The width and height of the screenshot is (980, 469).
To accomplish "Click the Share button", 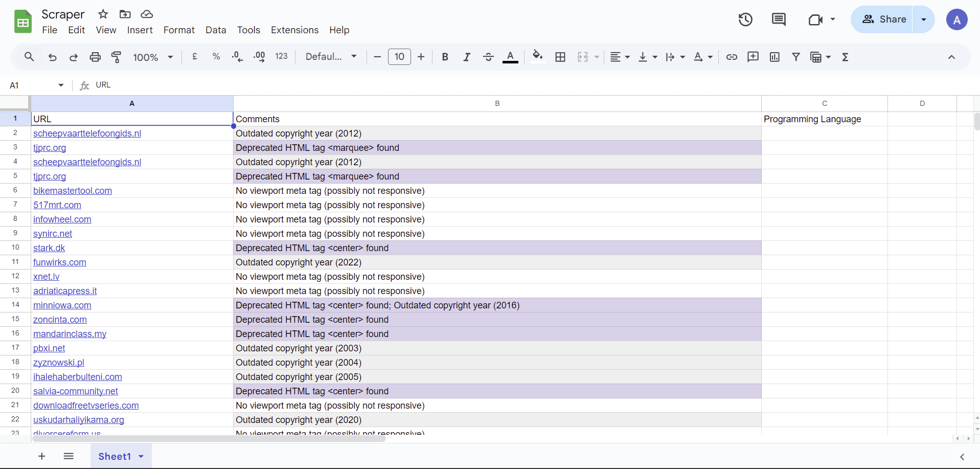I will 882,19.
